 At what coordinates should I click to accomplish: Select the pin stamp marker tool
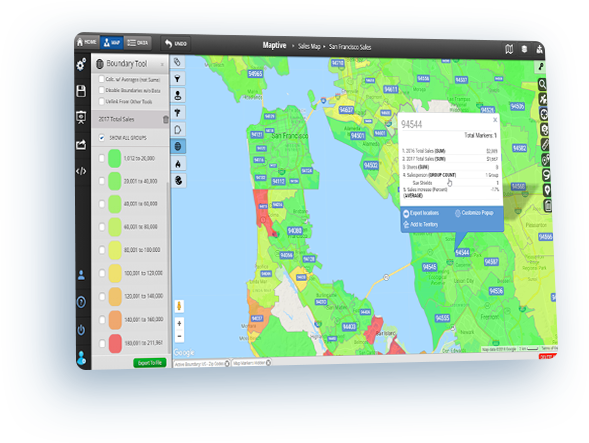pos(178,95)
